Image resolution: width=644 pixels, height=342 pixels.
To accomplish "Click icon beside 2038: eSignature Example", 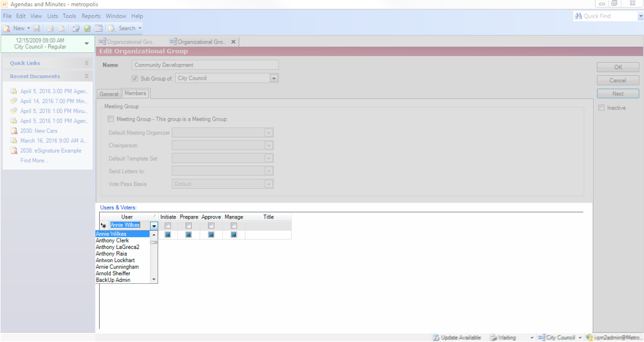I will tap(13, 151).
